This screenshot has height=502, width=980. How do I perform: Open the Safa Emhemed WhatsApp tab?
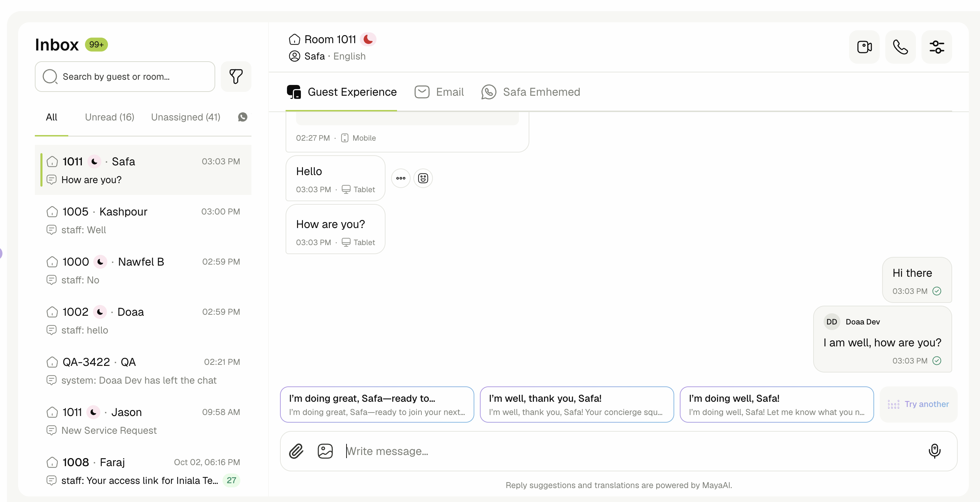[530, 92]
